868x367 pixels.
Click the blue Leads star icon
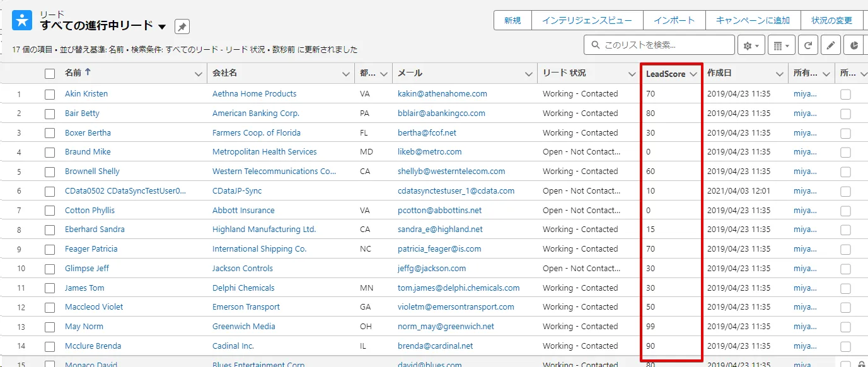(x=21, y=19)
